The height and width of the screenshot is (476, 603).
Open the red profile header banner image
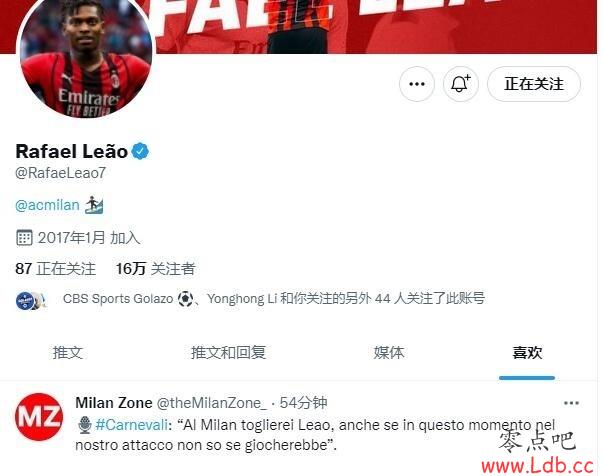click(375, 27)
